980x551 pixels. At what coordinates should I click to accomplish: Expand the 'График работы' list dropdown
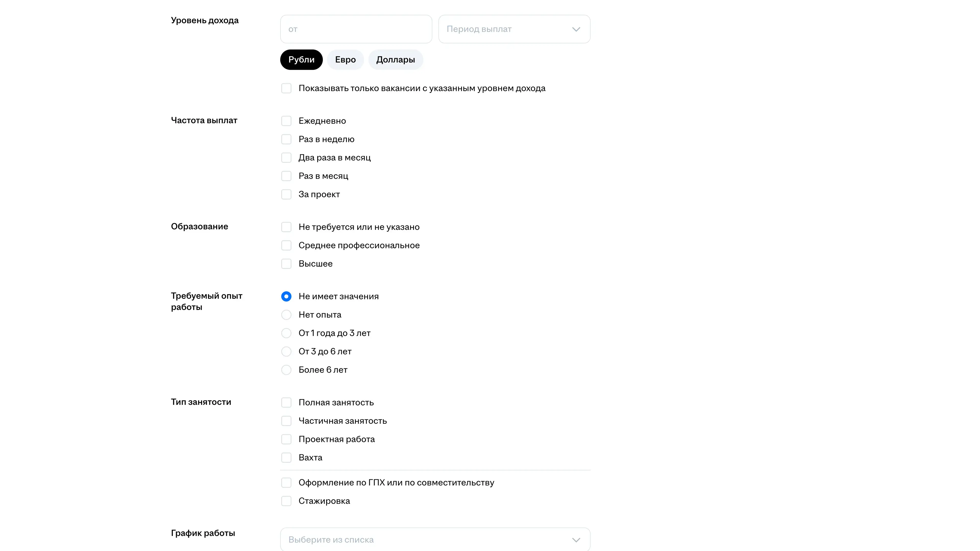point(435,539)
